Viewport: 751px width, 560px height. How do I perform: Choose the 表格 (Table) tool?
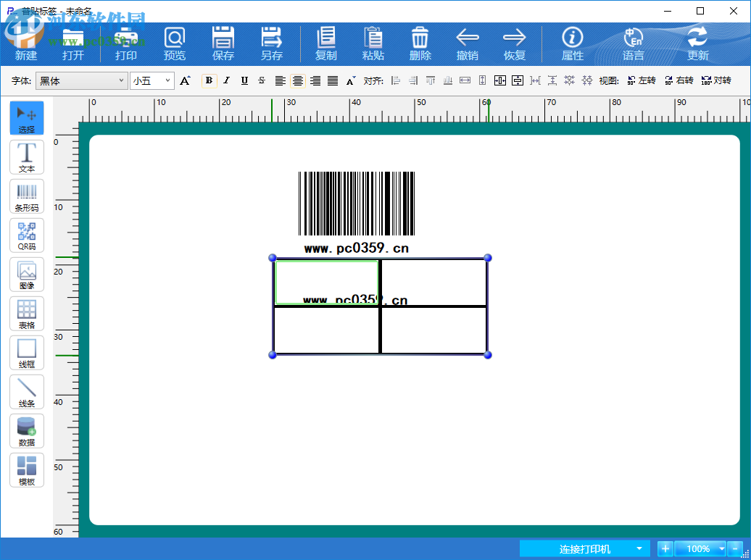[27, 314]
